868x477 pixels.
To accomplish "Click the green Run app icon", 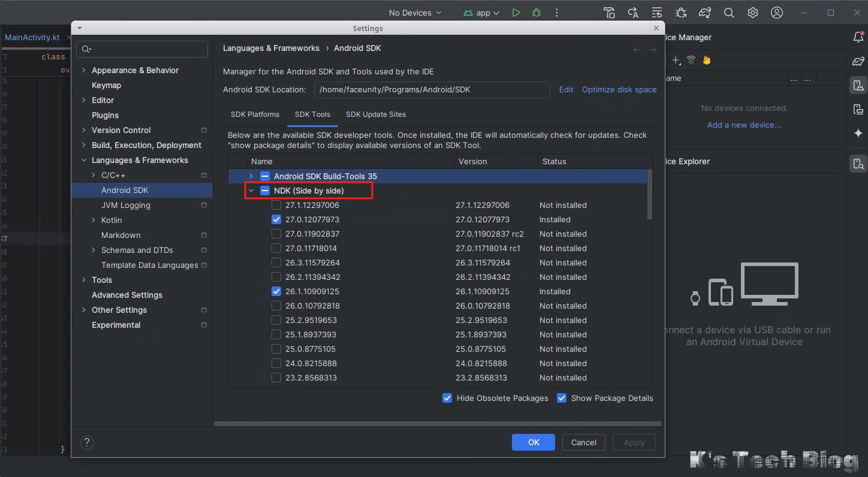I will pyautogui.click(x=516, y=13).
